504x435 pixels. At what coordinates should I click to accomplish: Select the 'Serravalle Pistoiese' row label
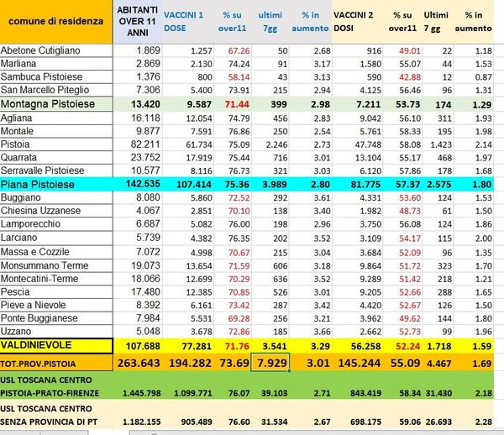point(56,170)
